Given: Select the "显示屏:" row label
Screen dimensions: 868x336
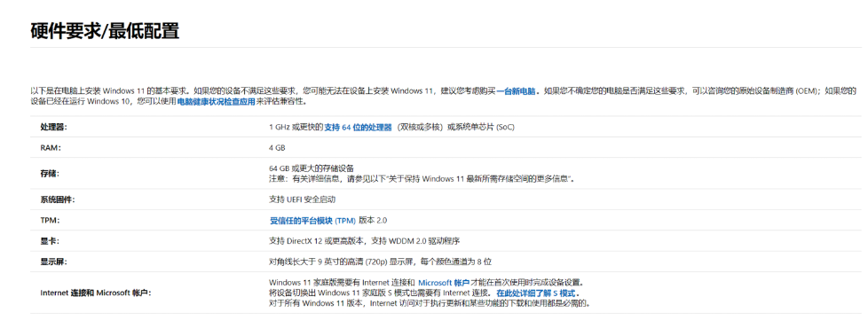Looking at the screenshot, I should click(53, 262).
